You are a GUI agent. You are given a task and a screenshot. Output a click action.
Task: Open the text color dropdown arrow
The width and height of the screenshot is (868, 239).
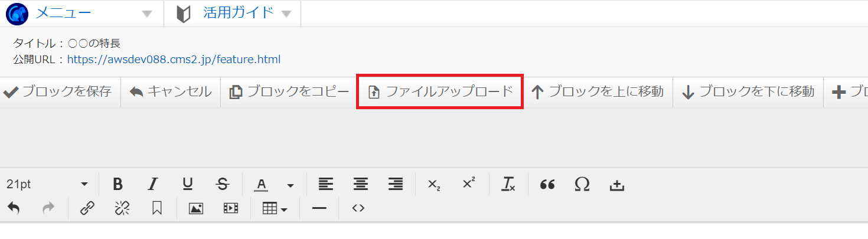290,185
